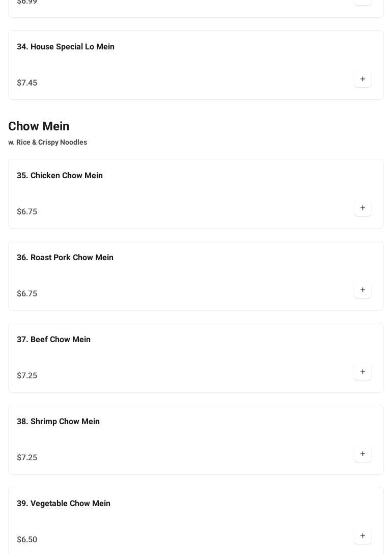Open 38. Shrimp Chow Mein details
Screen dimensions: 392x554
click(x=58, y=422)
